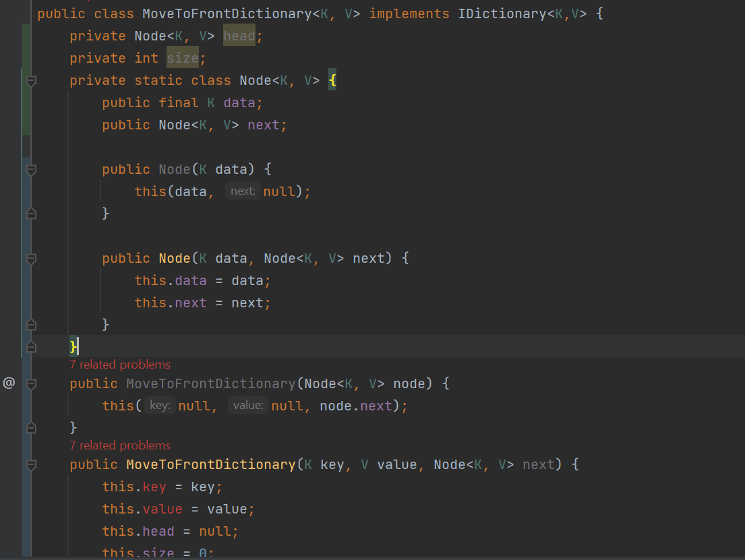Open first '7 related problems' link
Image resolution: width=745 pixels, height=560 pixels.
point(120,365)
